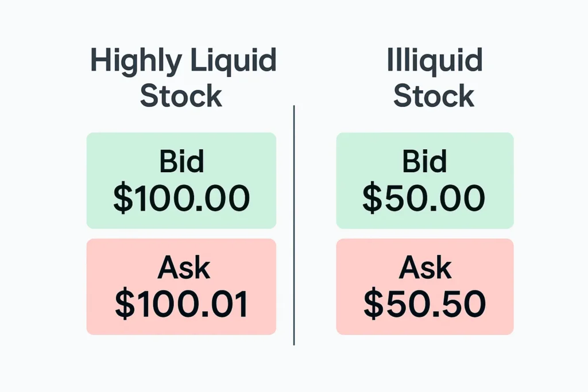The width and height of the screenshot is (588, 392).
Task: Click the Bid label above $50.00
Action: pos(424,162)
